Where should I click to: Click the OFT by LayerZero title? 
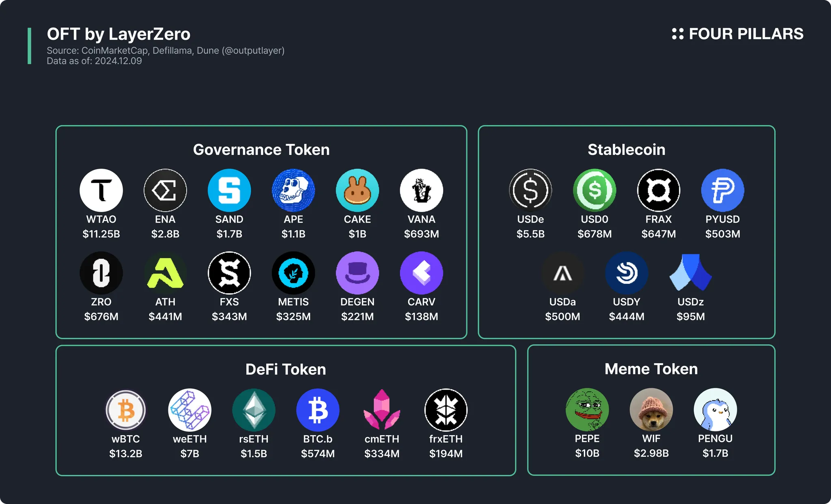118,34
